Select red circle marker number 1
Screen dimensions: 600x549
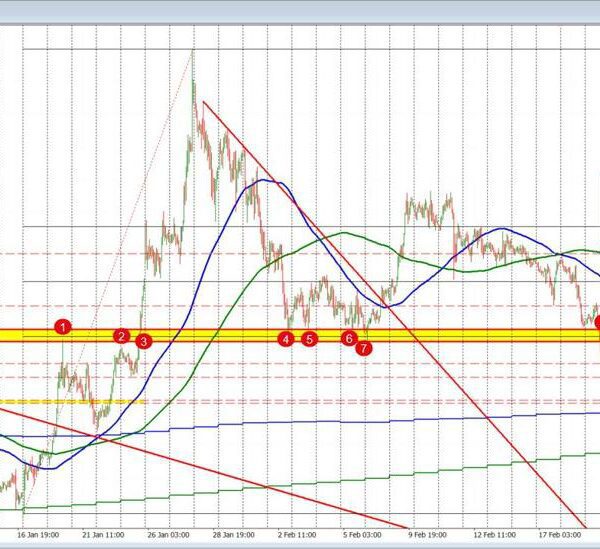(x=63, y=327)
